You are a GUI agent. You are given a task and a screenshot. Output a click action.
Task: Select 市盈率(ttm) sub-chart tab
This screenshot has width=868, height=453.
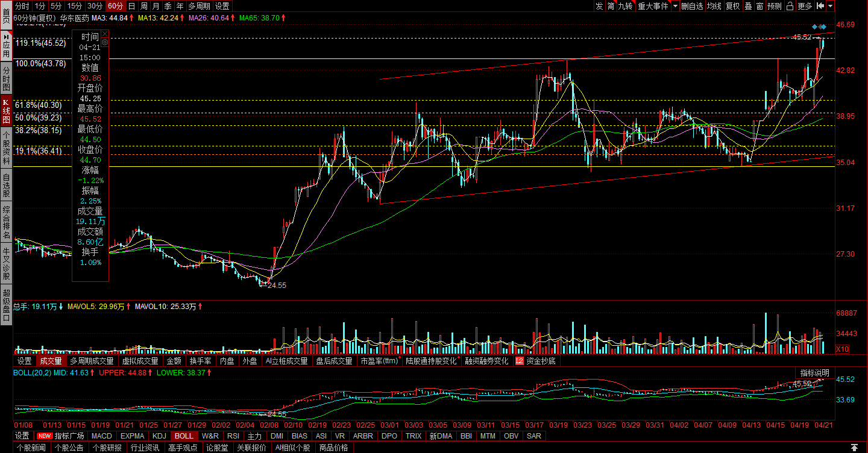tap(379, 361)
